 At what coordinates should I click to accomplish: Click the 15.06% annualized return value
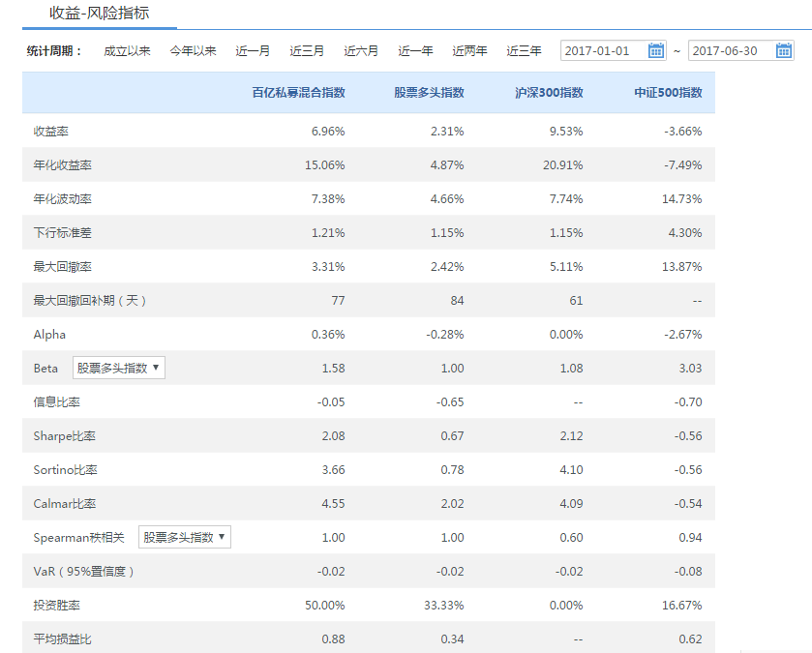324,165
